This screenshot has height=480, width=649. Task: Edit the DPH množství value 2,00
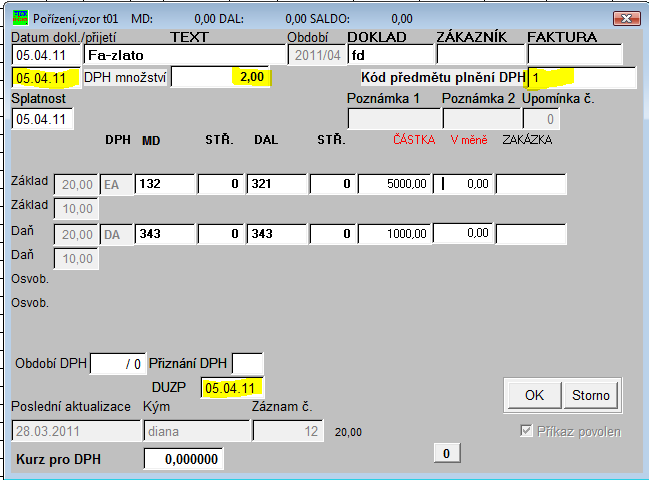220,77
